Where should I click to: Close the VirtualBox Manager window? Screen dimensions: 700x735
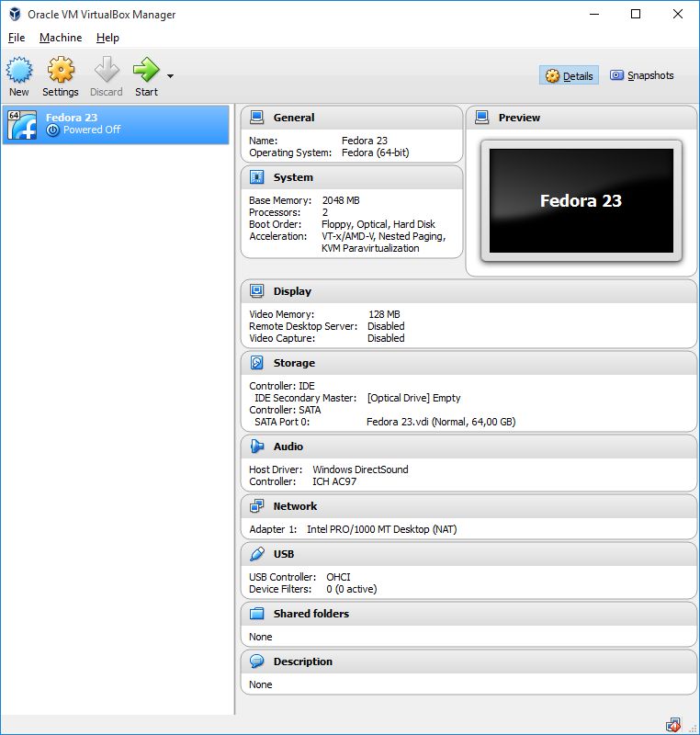point(678,14)
